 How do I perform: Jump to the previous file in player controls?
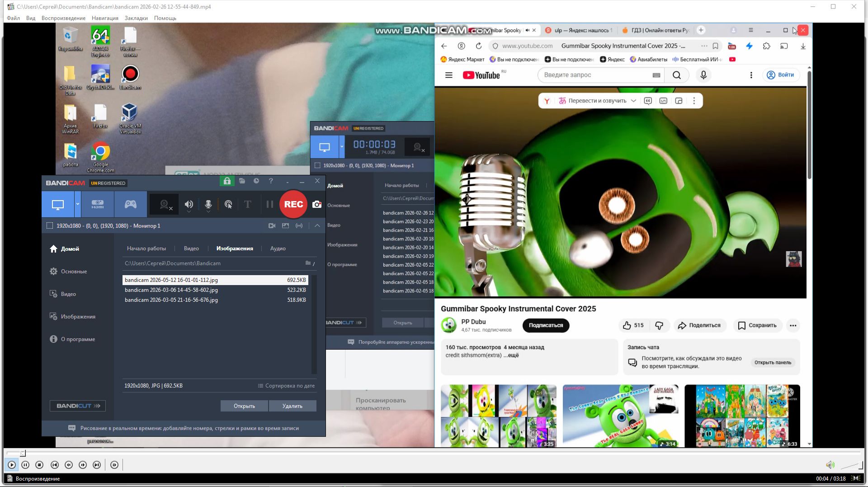tap(55, 465)
